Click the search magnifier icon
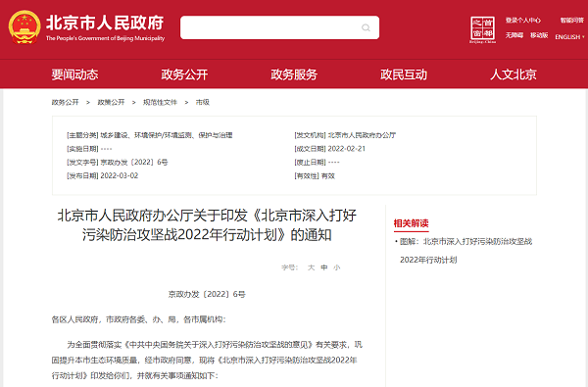The image size is (588, 387). pyautogui.click(x=366, y=27)
